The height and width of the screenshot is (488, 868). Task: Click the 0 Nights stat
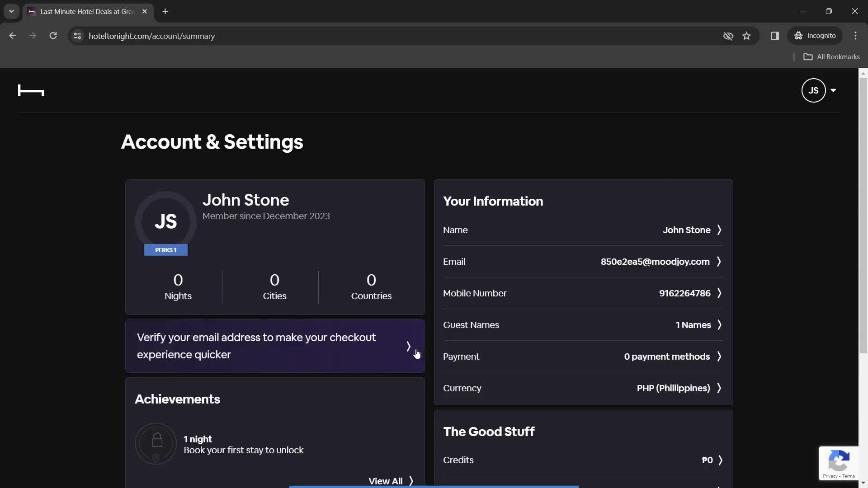coord(178,287)
